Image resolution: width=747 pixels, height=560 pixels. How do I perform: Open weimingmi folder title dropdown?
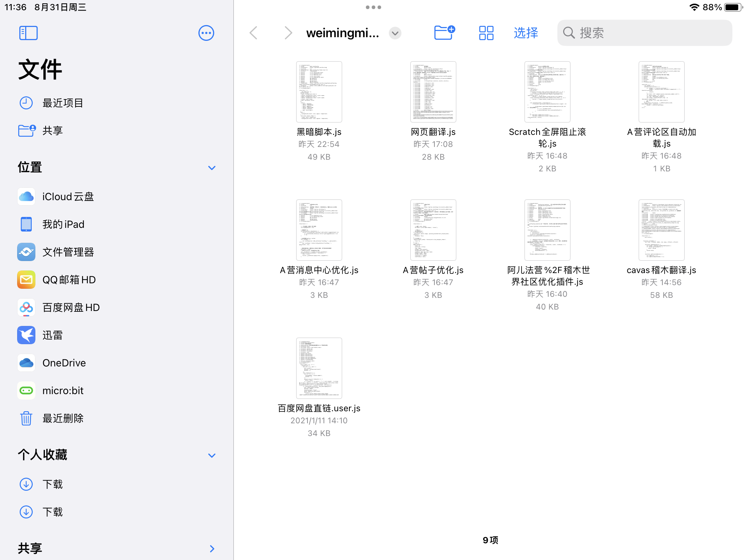coord(395,33)
